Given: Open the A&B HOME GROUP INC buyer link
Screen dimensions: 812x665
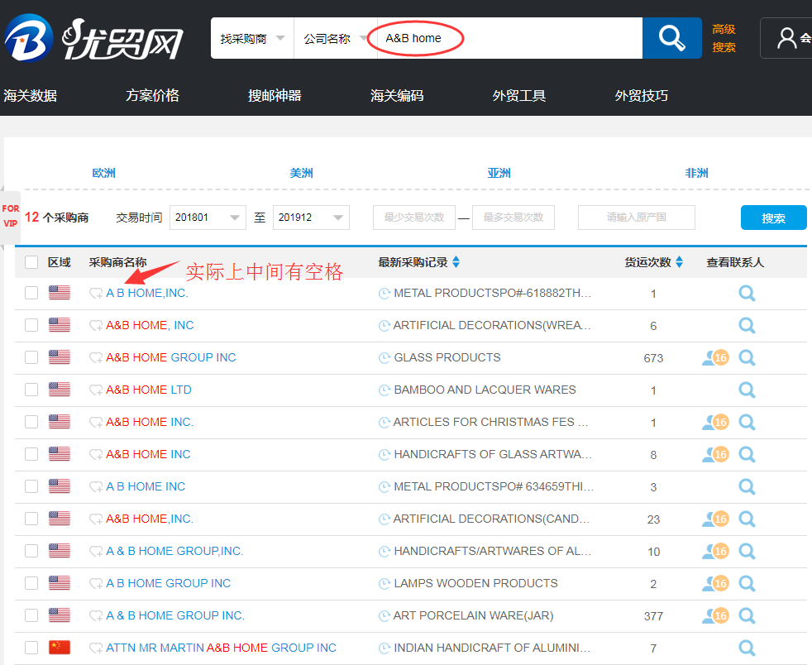Looking at the screenshot, I should [171, 357].
